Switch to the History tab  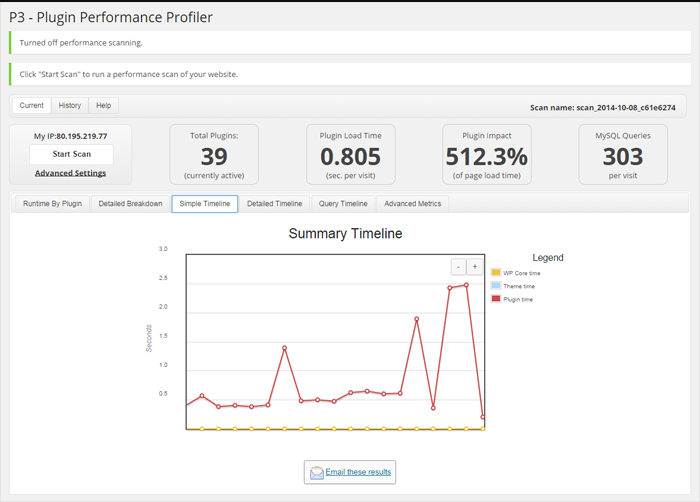pos(70,105)
